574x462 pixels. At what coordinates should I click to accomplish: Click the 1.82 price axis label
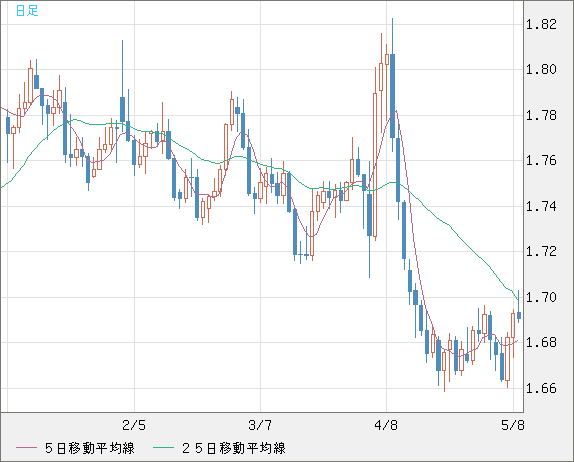(x=541, y=25)
